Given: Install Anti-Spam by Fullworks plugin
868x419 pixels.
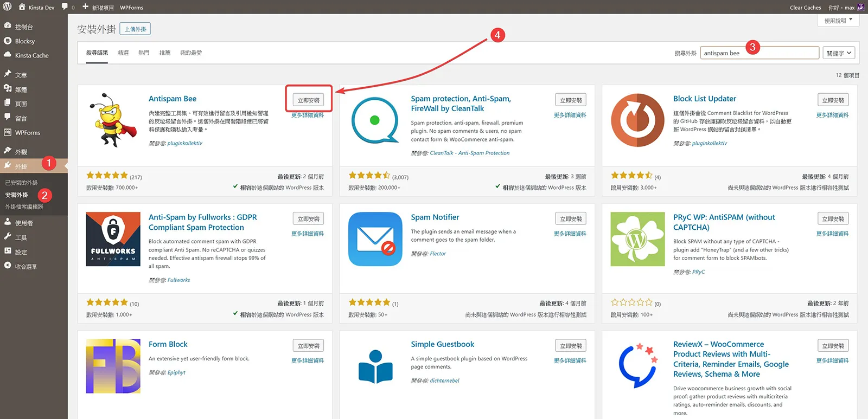Looking at the screenshot, I should (308, 219).
